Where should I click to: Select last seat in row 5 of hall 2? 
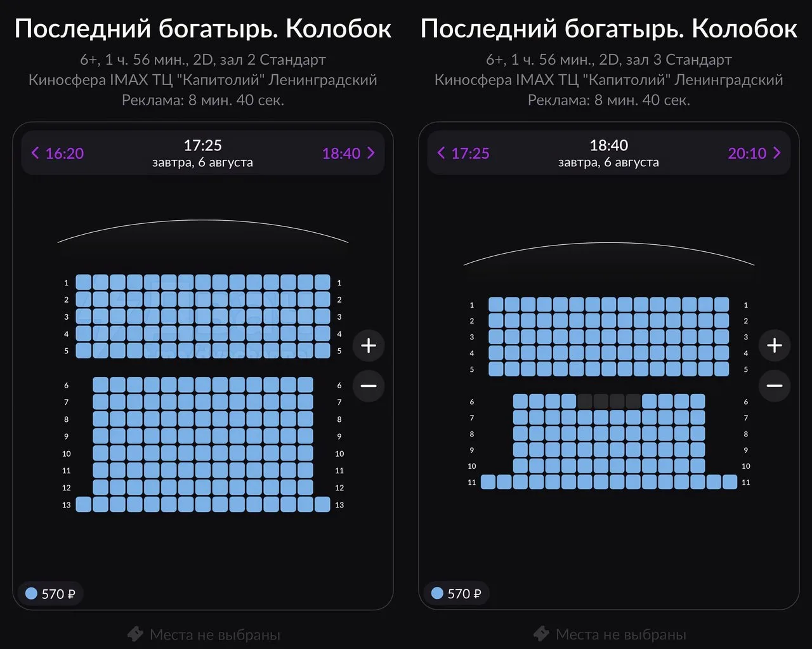pyautogui.click(x=322, y=350)
